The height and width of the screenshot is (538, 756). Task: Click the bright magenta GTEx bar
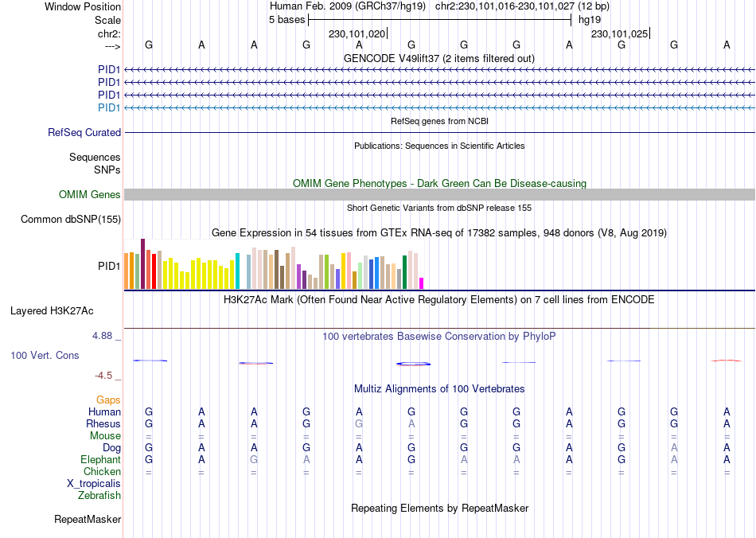pos(422,283)
